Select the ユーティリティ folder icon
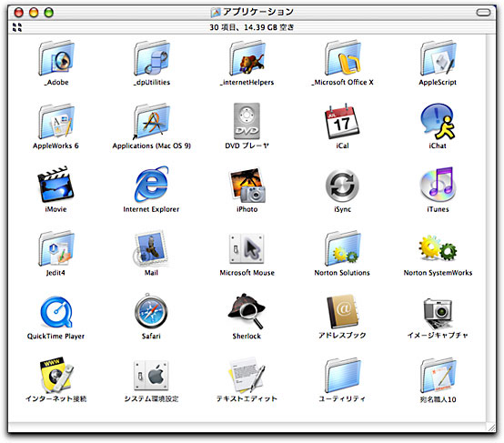 343,375
